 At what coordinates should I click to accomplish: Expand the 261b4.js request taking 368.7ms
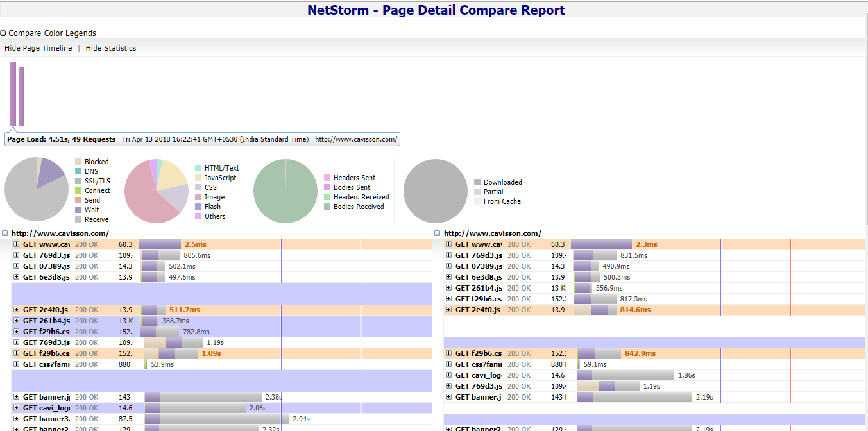tap(17, 321)
